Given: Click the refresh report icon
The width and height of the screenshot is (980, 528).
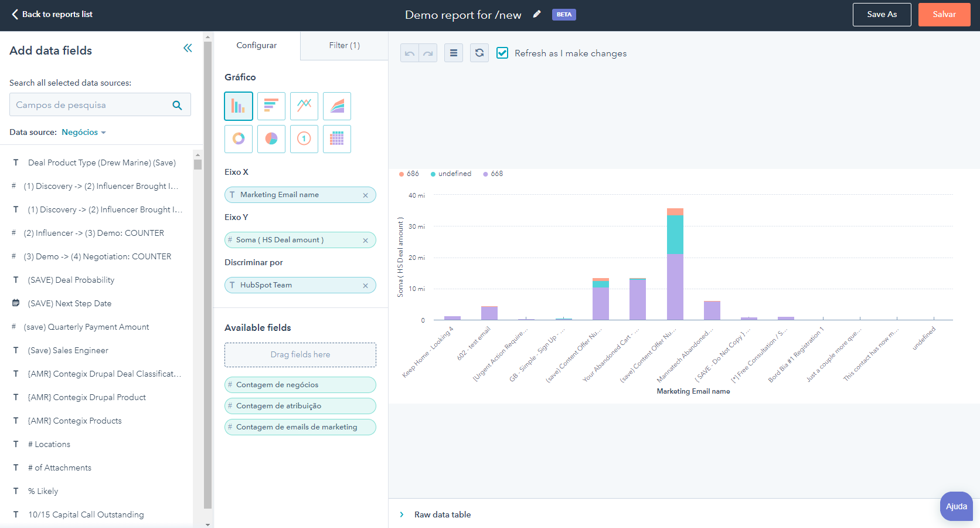Looking at the screenshot, I should (x=479, y=53).
